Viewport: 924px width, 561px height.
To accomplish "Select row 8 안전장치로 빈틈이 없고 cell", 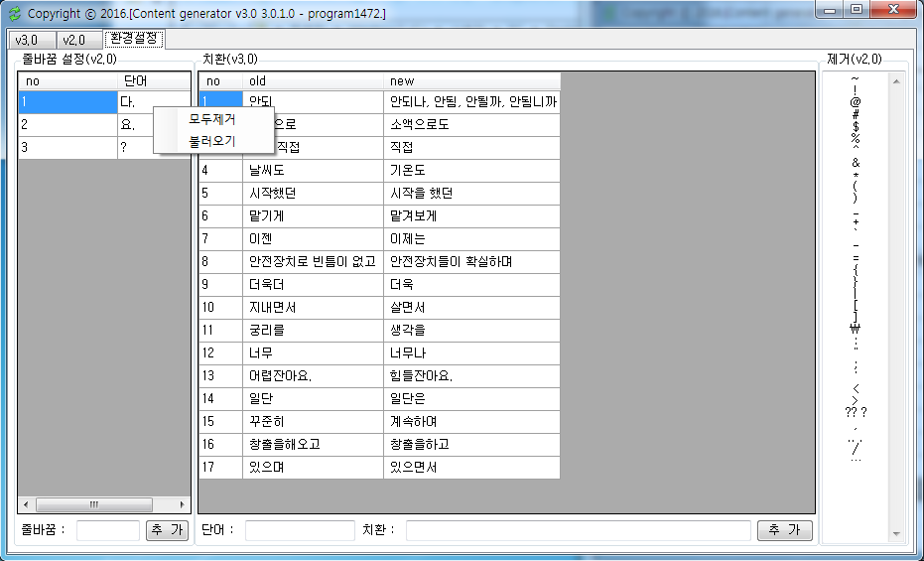I will tap(313, 261).
